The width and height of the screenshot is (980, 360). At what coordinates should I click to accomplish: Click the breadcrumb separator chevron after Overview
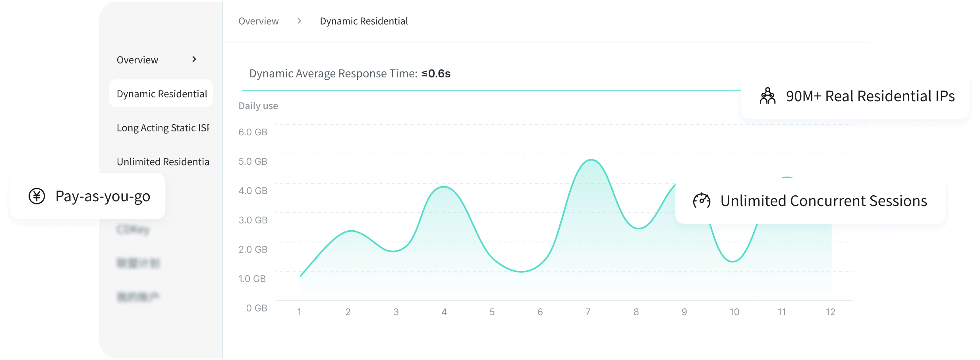[300, 21]
